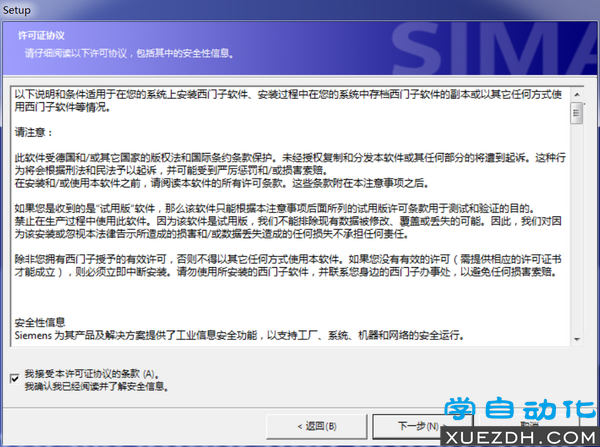Click the paragraph starting 如果您是收到的是
This screenshot has width=600, height=447.
[288, 221]
